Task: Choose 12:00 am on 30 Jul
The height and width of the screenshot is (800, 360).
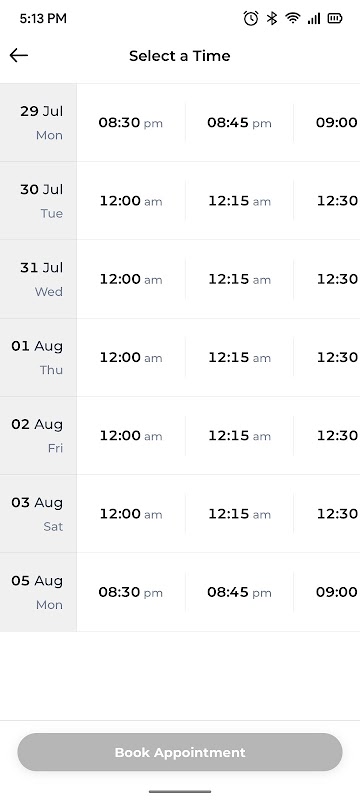Action: 131,201
